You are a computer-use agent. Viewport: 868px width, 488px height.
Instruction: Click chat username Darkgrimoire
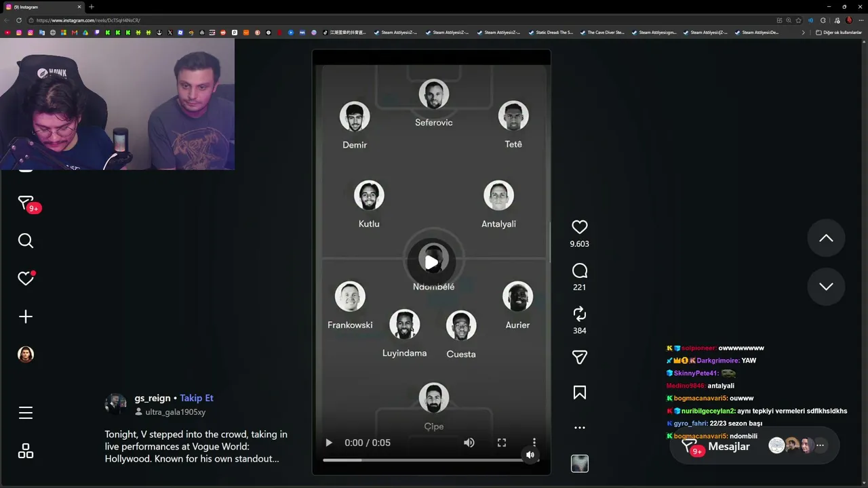pyautogui.click(x=717, y=361)
